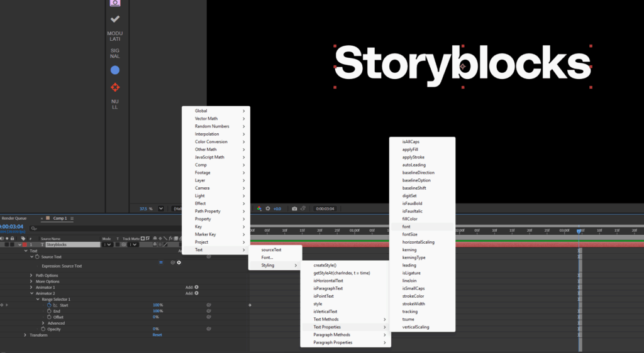Click the Start keyframe diamond in timeline
The image size is (644, 353).
coord(250,305)
